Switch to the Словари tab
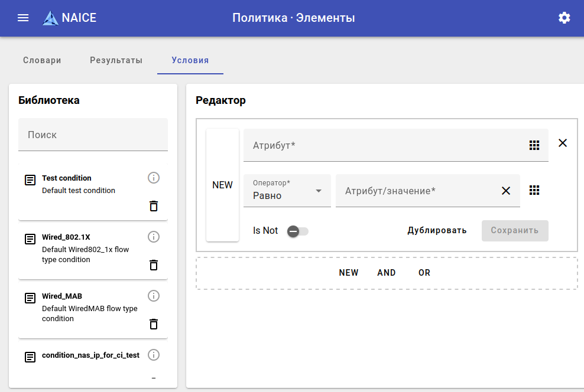 click(42, 60)
